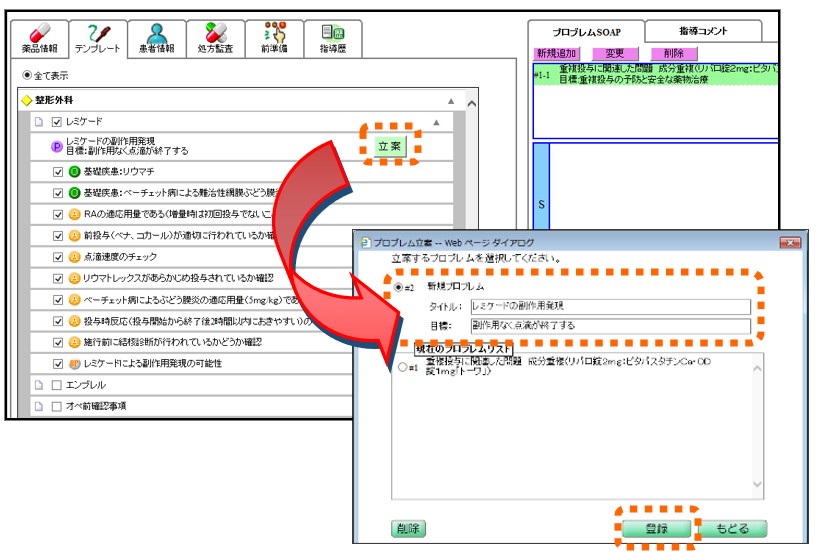Click the green O icon beside 基礎疾患:リウマチ
The image size is (822, 554).
(x=74, y=171)
